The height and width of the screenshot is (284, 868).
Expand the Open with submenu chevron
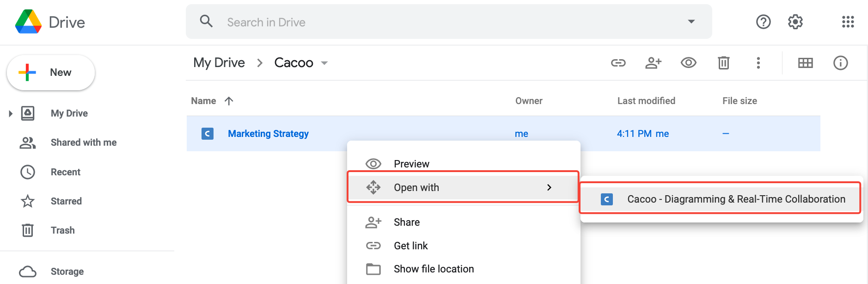[549, 187]
